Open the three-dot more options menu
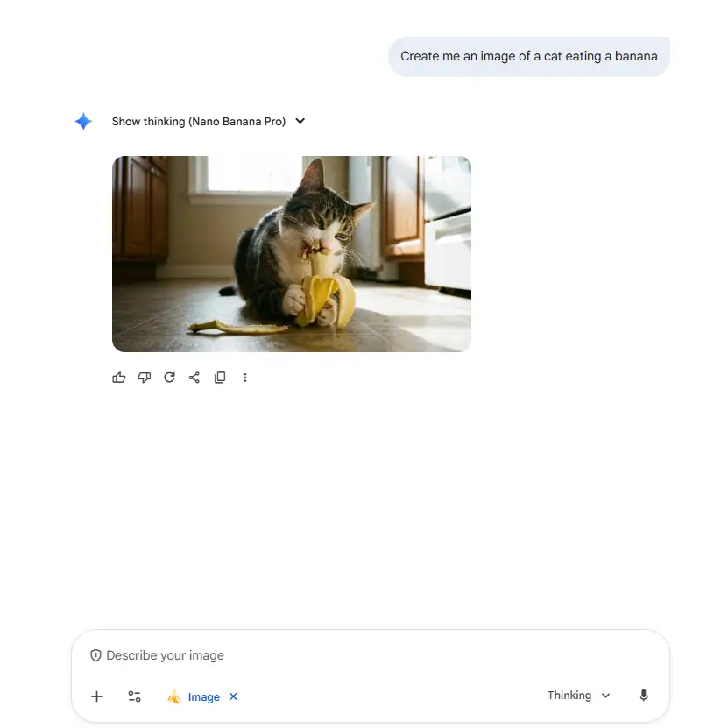 click(245, 378)
